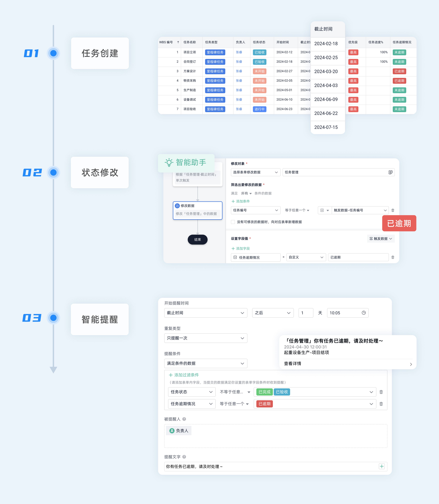
Task: Click the help icon beside 被提醒人
Action: [184, 419]
